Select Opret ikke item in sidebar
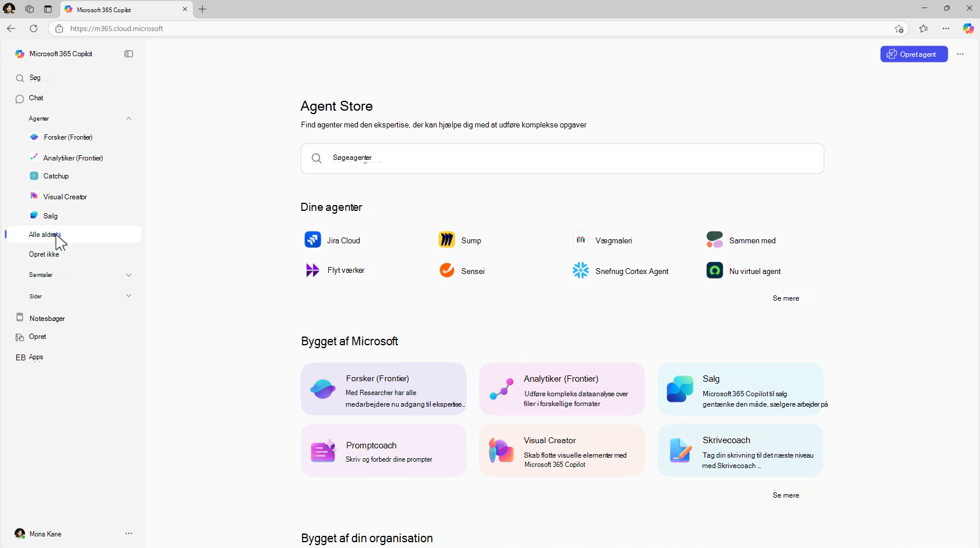Viewport: 980px width, 548px height. [44, 254]
